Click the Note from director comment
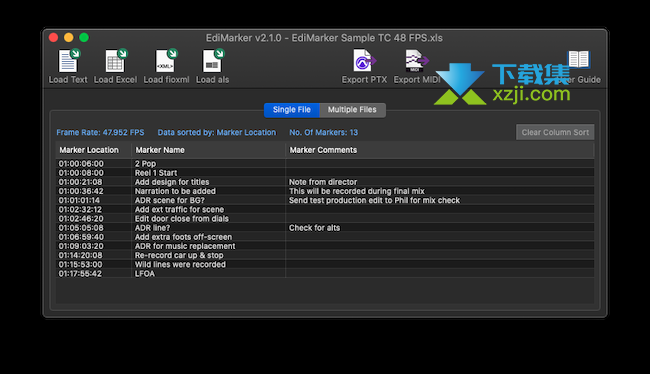650x374 pixels. [x=323, y=182]
